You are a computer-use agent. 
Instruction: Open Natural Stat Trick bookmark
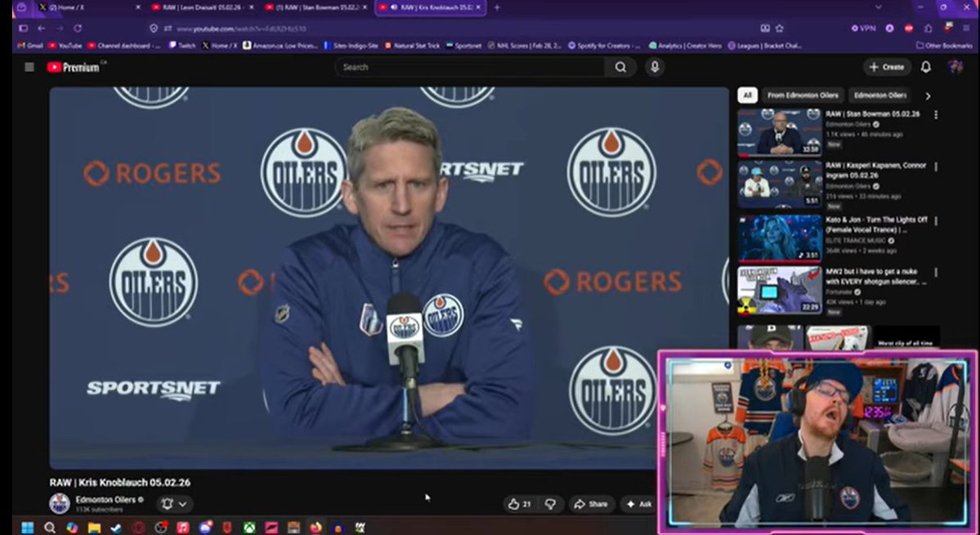click(411, 46)
